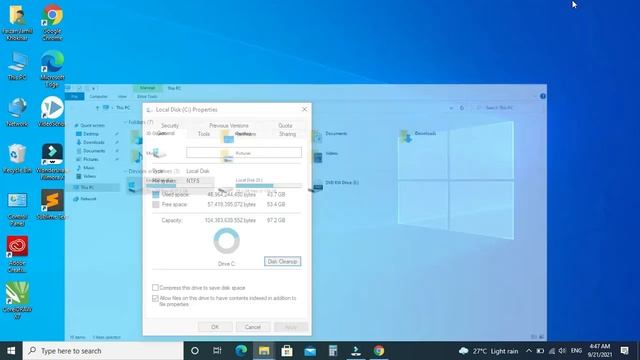The image size is (640, 360).
Task: Open Task View from the taskbar
Action: 217,351
